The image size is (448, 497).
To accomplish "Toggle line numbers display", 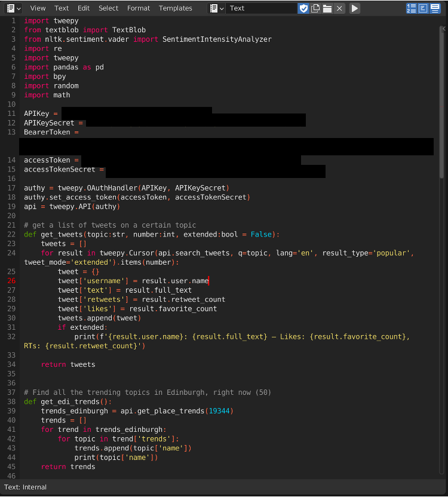I will (x=412, y=8).
